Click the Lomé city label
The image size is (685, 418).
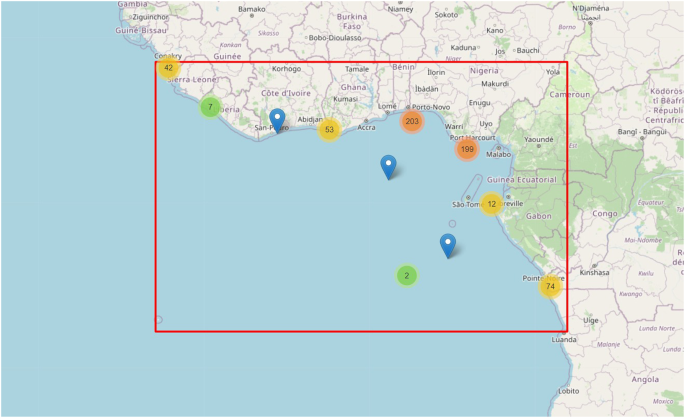point(387,106)
